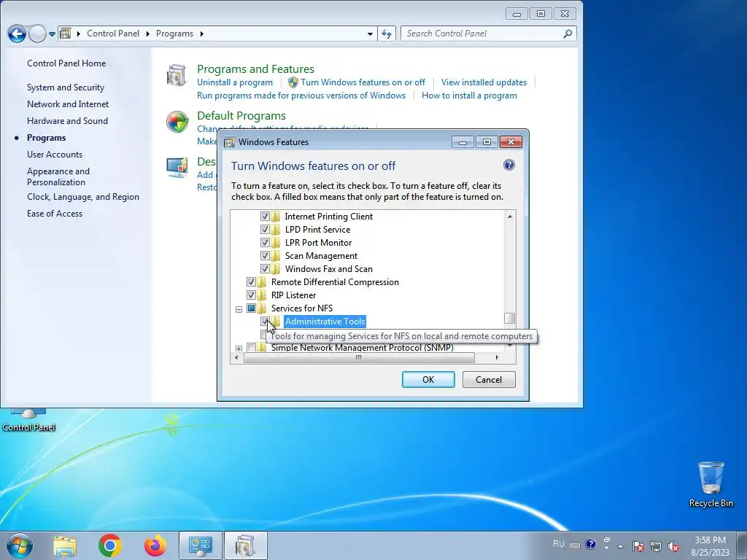The width and height of the screenshot is (747, 560).
Task: Click the arrow after Control Panel breadcrumb
Action: pyautogui.click(x=147, y=34)
